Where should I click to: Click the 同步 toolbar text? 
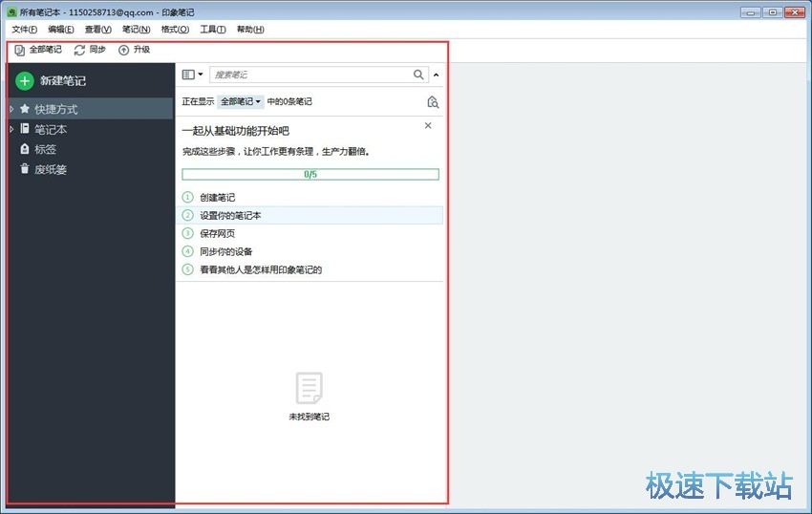click(x=97, y=50)
